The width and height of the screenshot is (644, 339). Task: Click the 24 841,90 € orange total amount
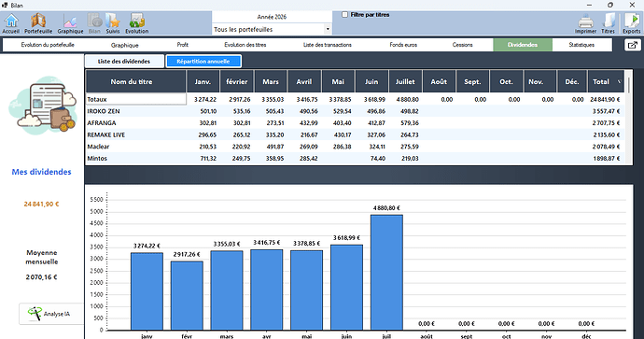(x=41, y=204)
